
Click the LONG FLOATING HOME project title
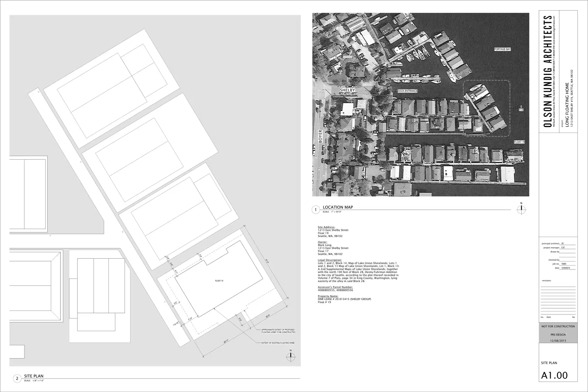pos(567,105)
